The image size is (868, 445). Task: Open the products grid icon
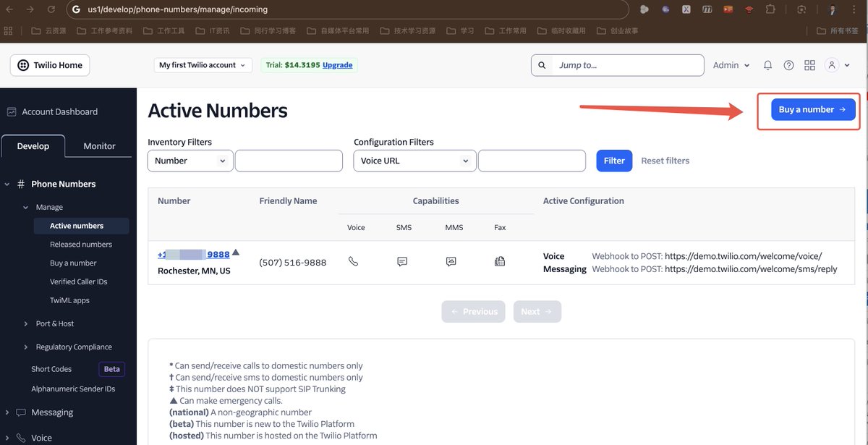pos(809,65)
